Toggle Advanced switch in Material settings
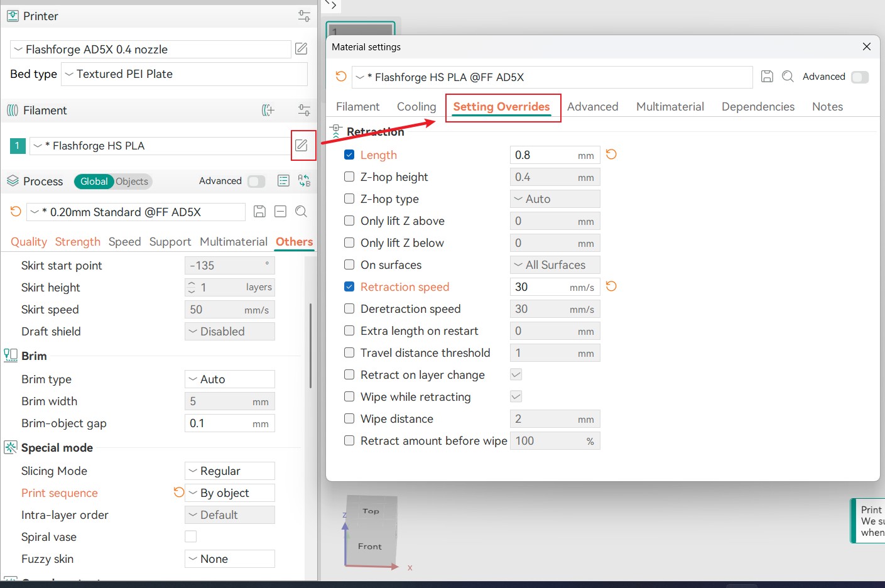 coord(859,77)
